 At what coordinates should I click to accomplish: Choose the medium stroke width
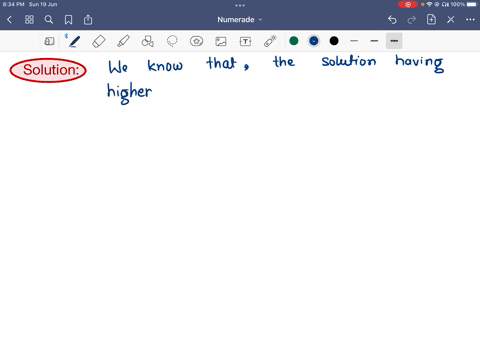(374, 41)
